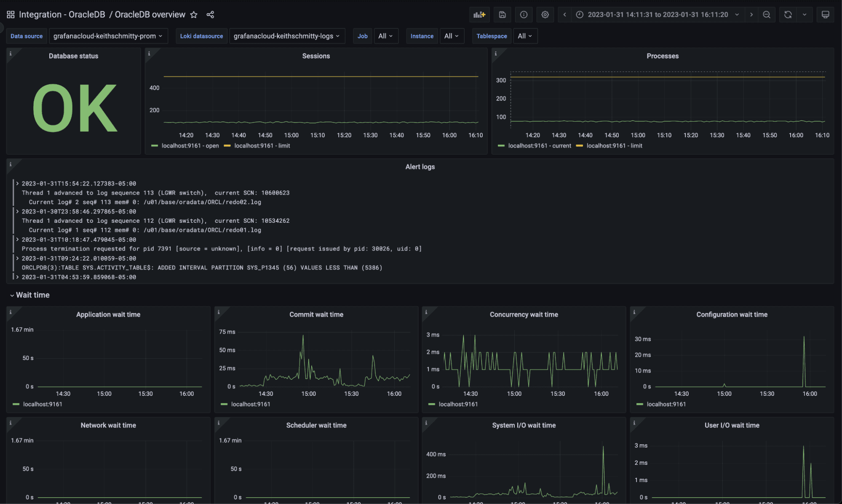This screenshot has height=504, width=842.
Task: Click the dashboard info icon
Action: [524, 14]
